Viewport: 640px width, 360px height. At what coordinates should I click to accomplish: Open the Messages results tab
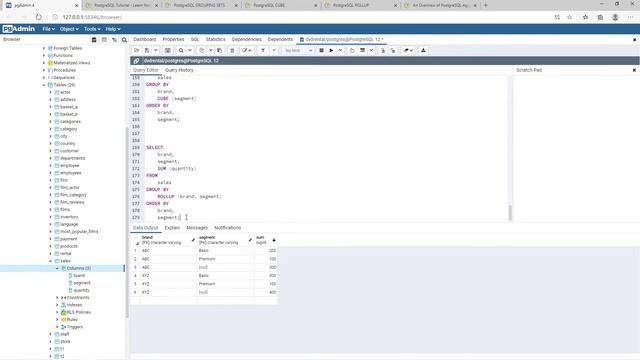[x=197, y=228]
